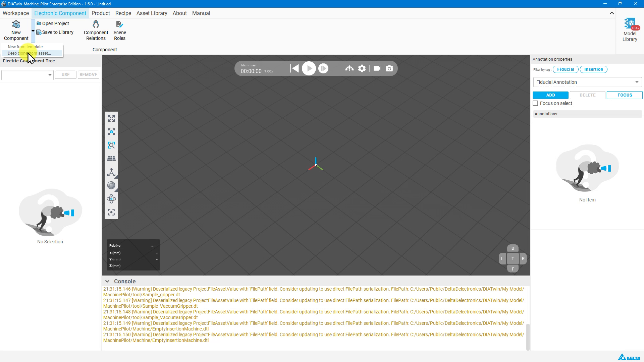The image size is (644, 362).
Task: Switch to the Right view on view cube
Action: 523,259
